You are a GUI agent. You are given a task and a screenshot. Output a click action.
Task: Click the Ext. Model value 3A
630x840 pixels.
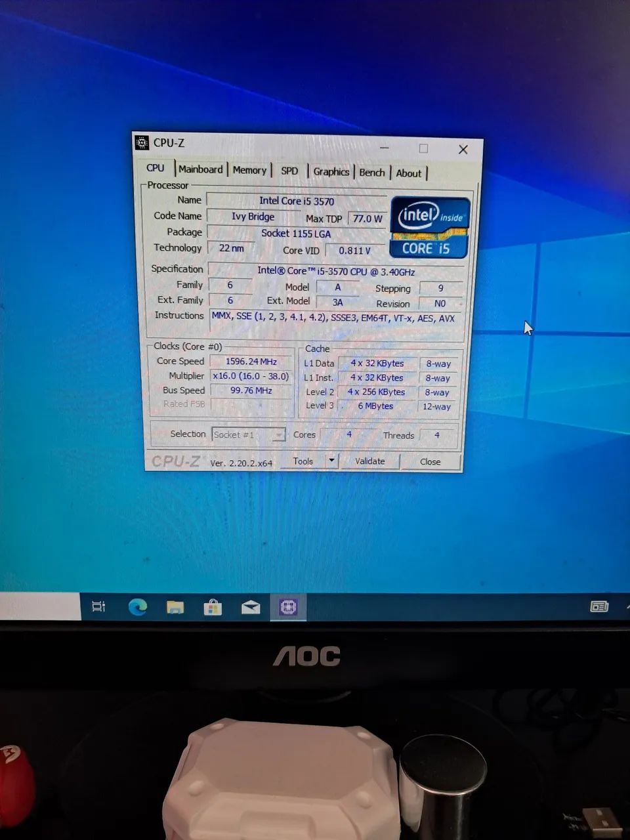click(x=337, y=303)
